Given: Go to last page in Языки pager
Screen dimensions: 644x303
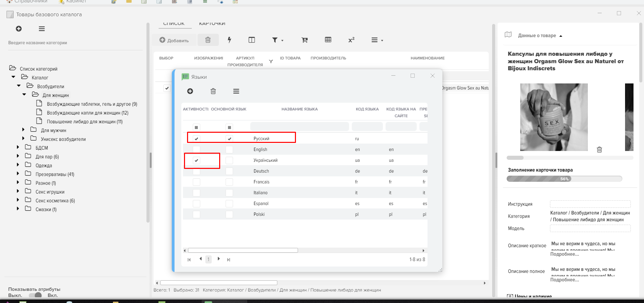Looking at the screenshot, I should point(229,259).
